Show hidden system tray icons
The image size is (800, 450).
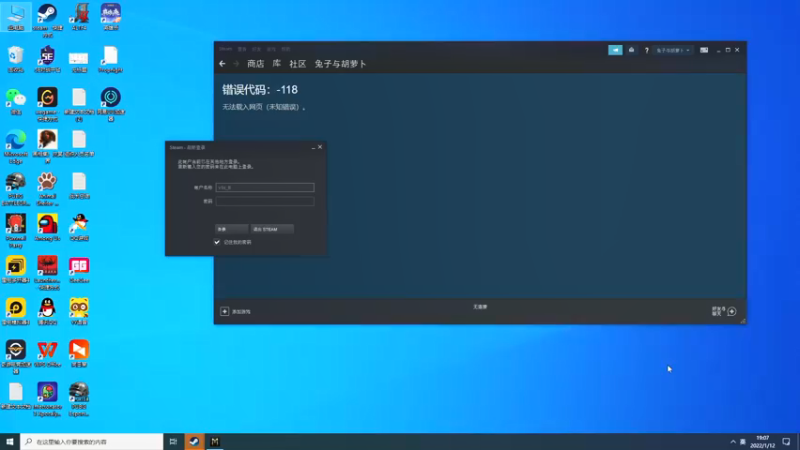pyautogui.click(x=733, y=441)
